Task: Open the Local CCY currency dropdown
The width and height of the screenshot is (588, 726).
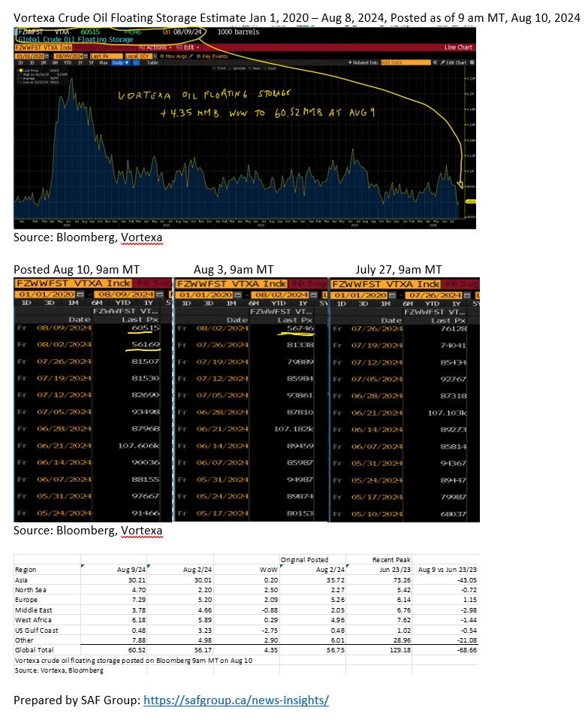Action: pos(140,56)
